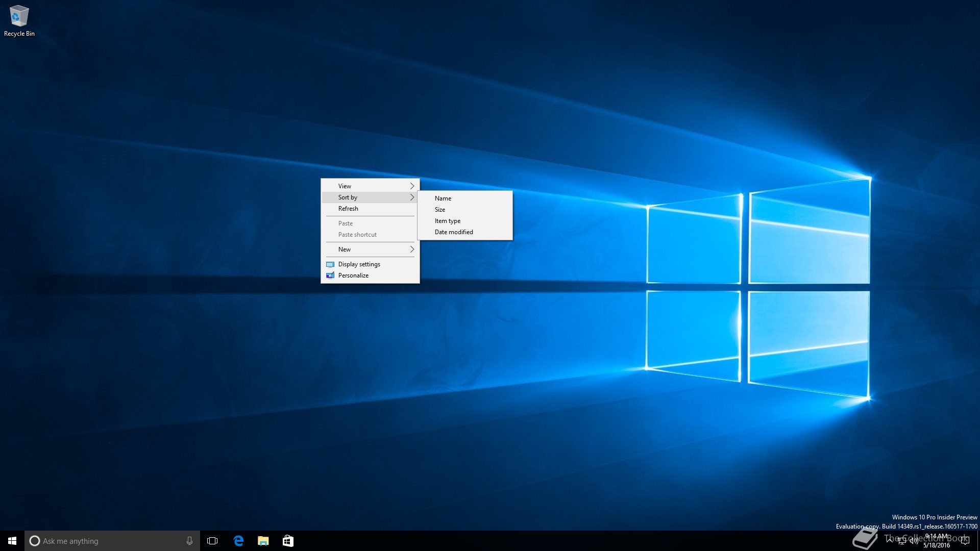Screen dimensions: 980x551
Task: Click the network status tray icon
Action: (902, 541)
